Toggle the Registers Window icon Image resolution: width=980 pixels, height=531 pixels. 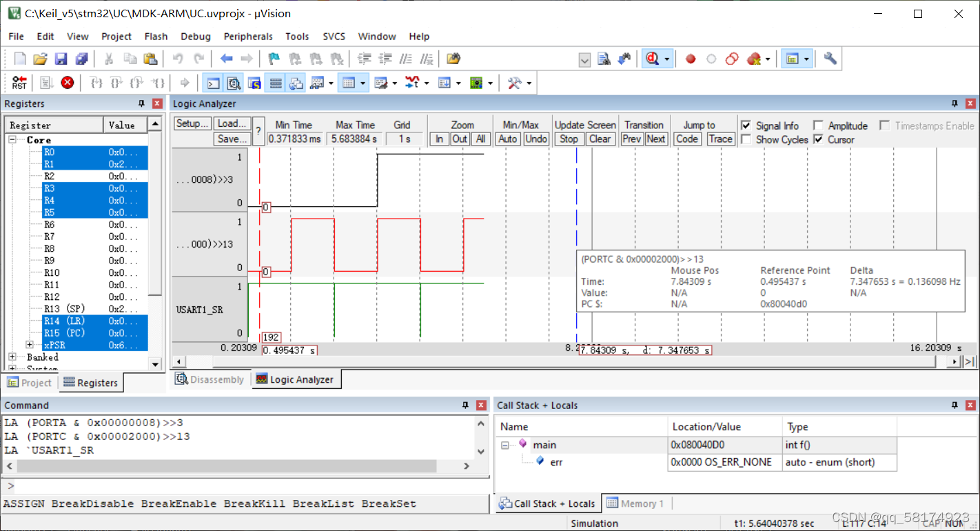(x=275, y=83)
